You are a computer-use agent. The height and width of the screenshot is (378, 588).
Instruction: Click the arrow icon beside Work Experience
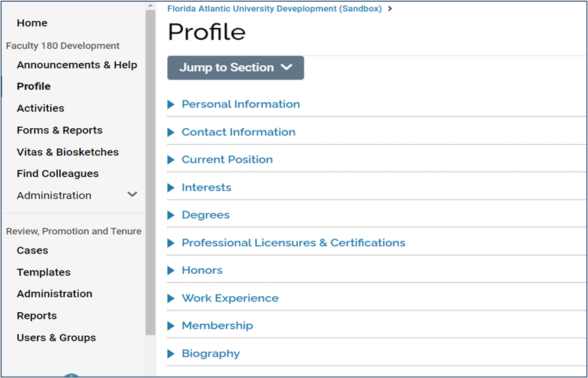[171, 298]
